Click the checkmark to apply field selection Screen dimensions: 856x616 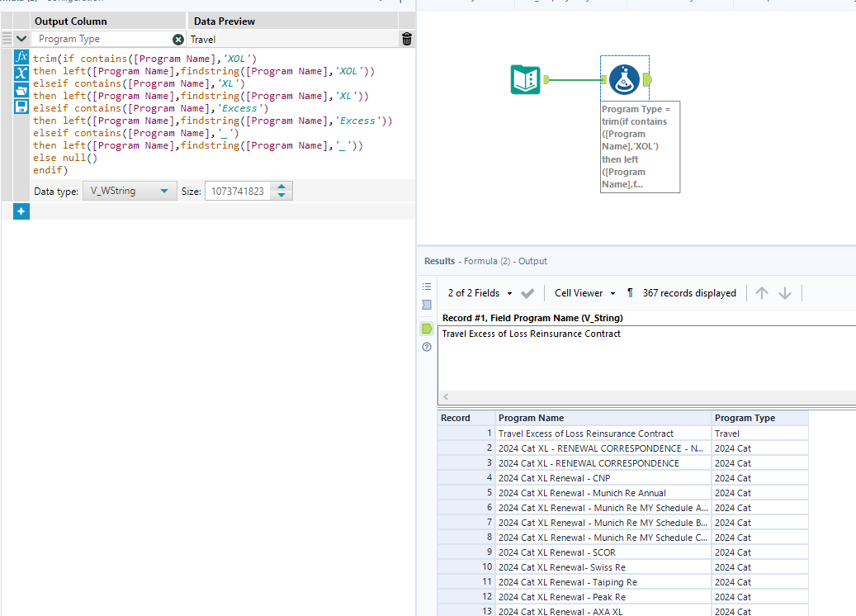coord(528,293)
